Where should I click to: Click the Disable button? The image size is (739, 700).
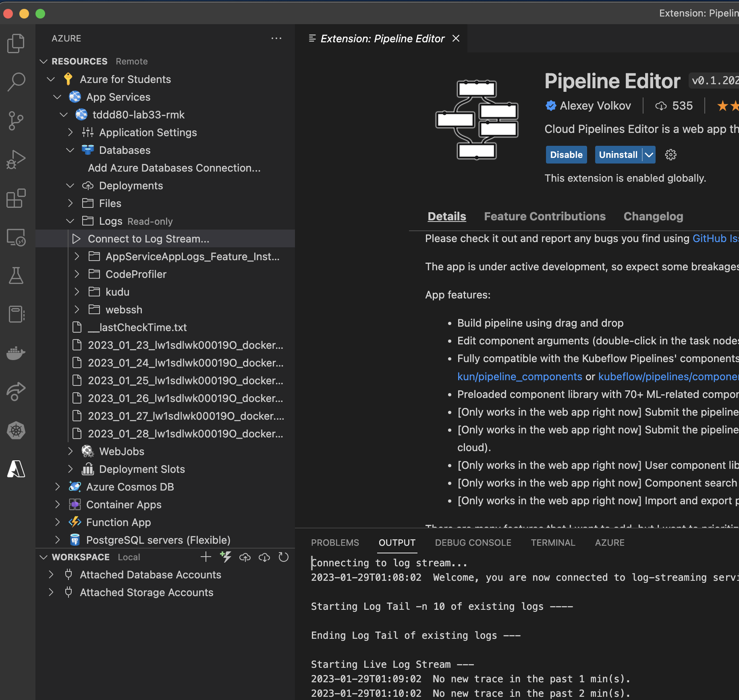tap(566, 155)
